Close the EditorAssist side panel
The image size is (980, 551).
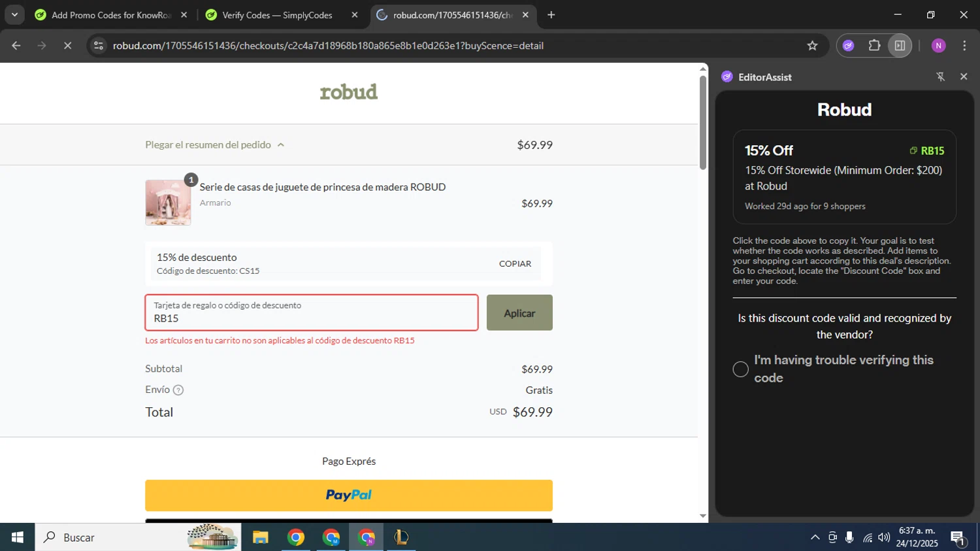pyautogui.click(x=964, y=77)
